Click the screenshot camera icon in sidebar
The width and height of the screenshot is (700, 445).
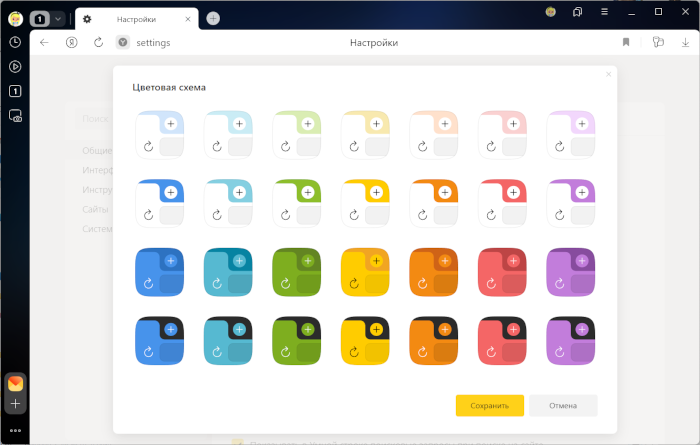point(15,116)
